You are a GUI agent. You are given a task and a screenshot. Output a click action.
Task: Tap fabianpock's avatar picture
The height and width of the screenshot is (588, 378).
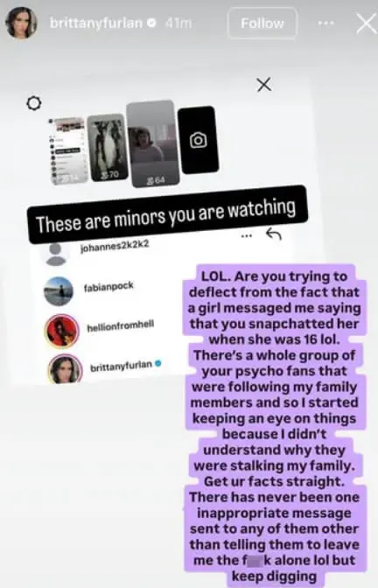point(58,291)
